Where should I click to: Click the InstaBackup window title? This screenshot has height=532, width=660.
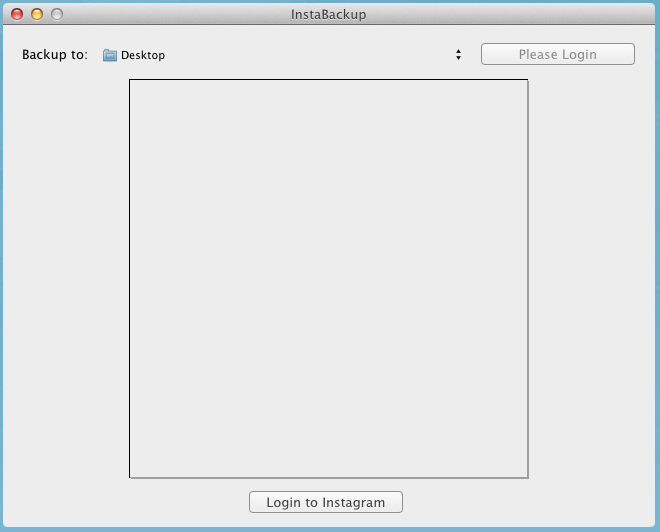pos(329,15)
